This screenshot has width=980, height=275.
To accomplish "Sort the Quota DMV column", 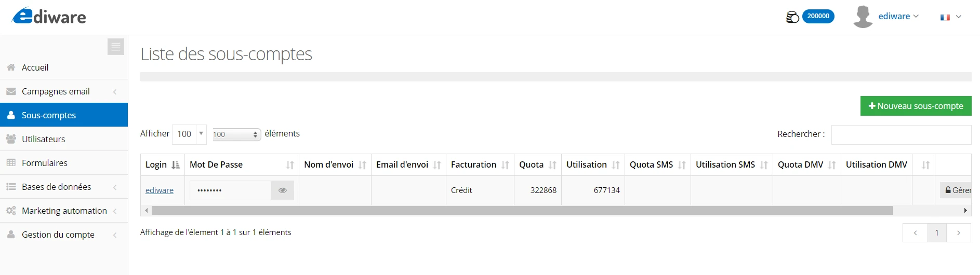I will point(832,165).
